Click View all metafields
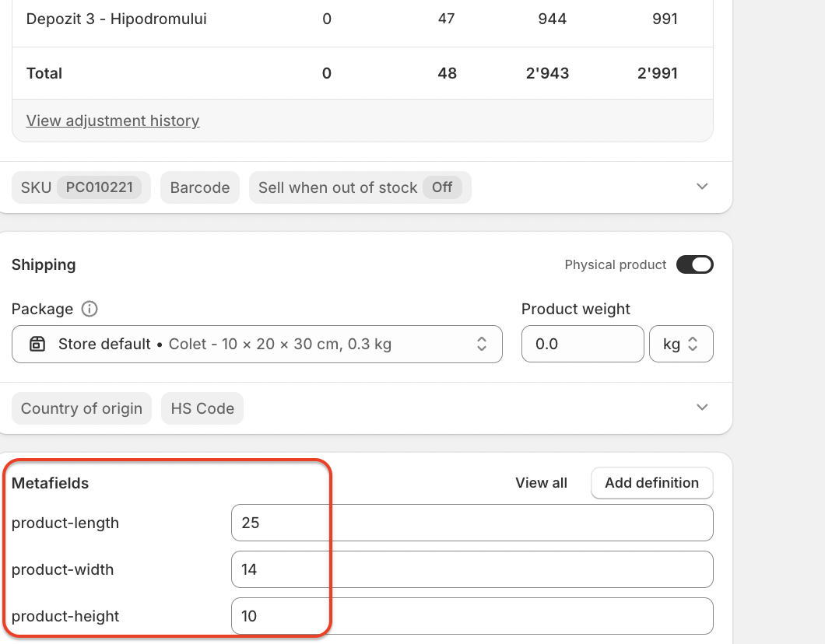Screen dimensions: 825x644 tap(541, 482)
